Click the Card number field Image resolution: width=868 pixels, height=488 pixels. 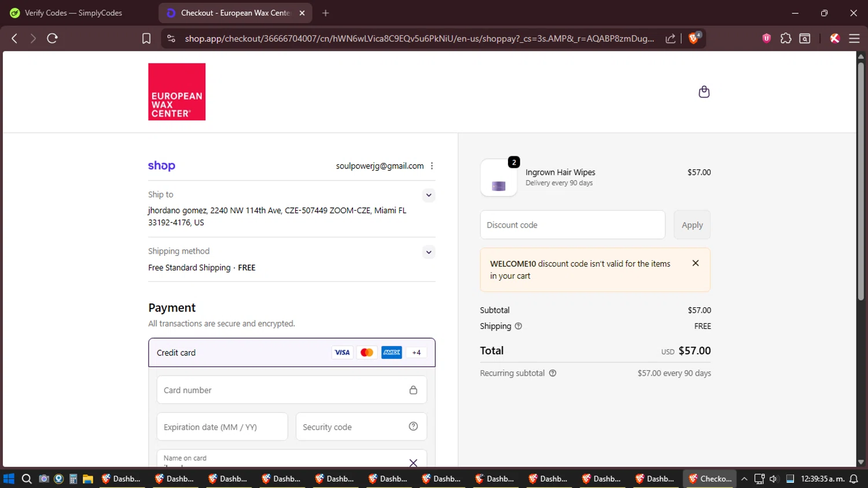click(x=292, y=390)
